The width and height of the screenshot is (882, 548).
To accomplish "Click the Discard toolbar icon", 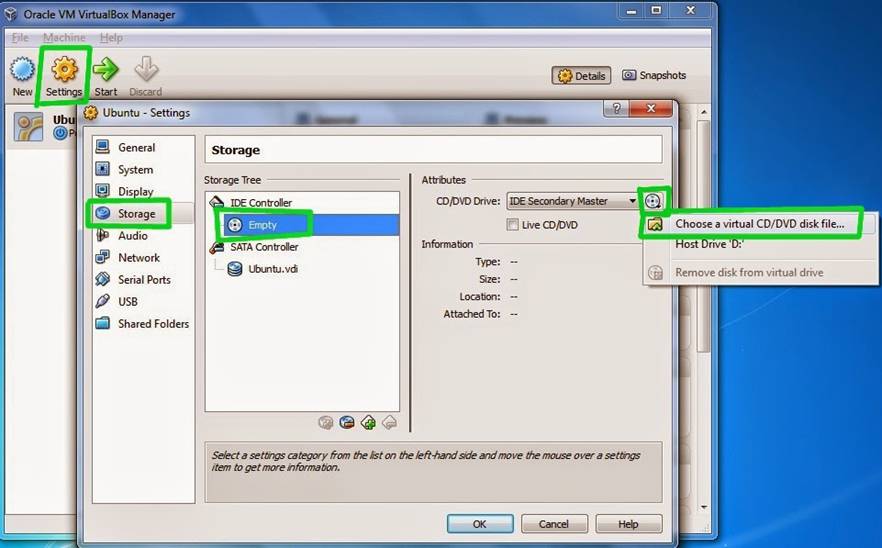I will [x=146, y=70].
